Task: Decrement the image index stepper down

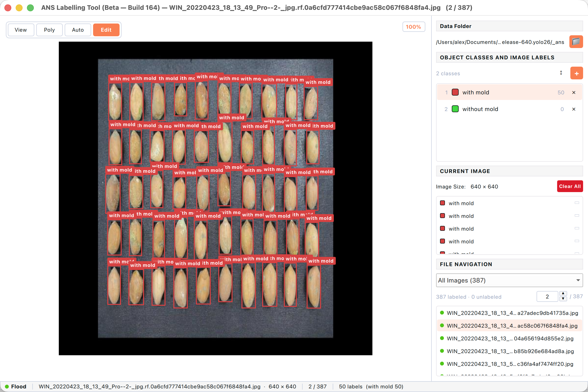Action: (x=563, y=299)
